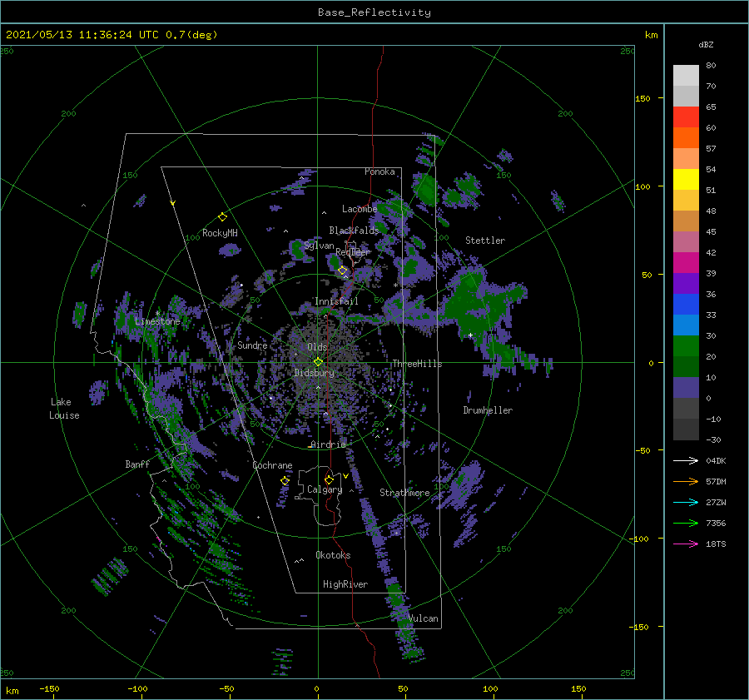Viewport: 749px width, 700px height.
Task: Select the yellow diamond marker under Cochrane
Action: coord(285,481)
